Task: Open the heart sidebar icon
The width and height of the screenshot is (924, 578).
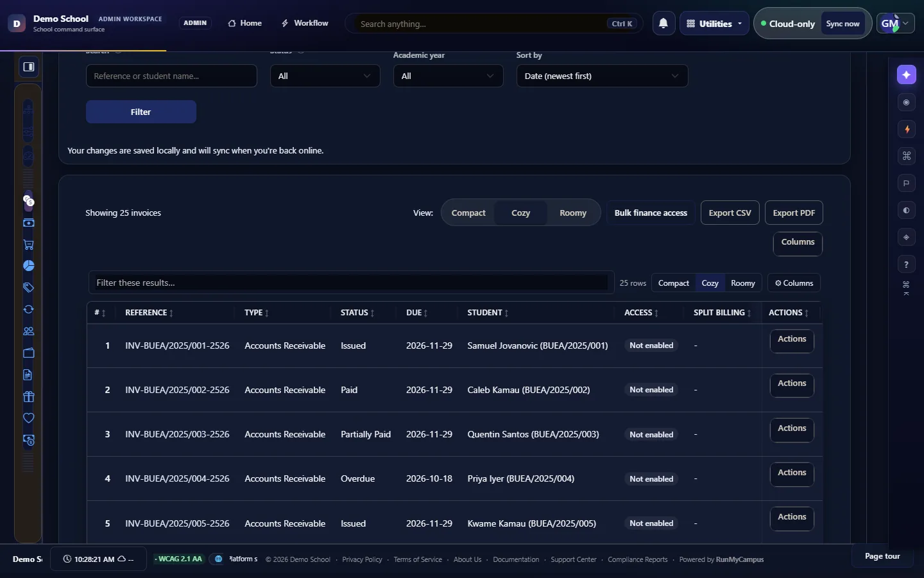Action: 28,418
